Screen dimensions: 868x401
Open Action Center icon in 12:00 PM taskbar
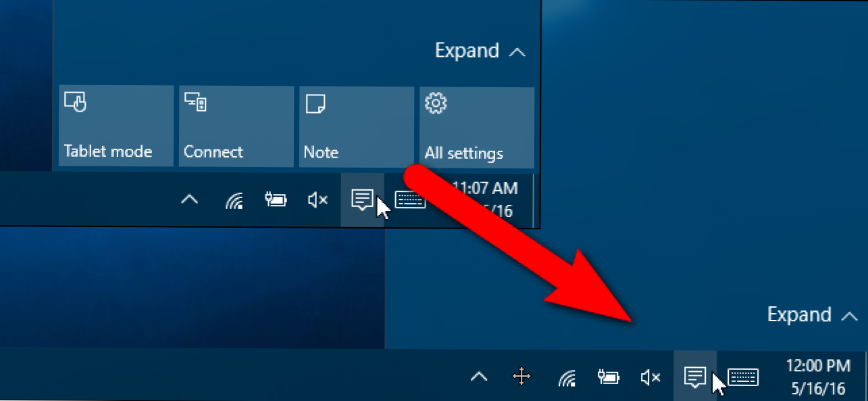(694, 376)
